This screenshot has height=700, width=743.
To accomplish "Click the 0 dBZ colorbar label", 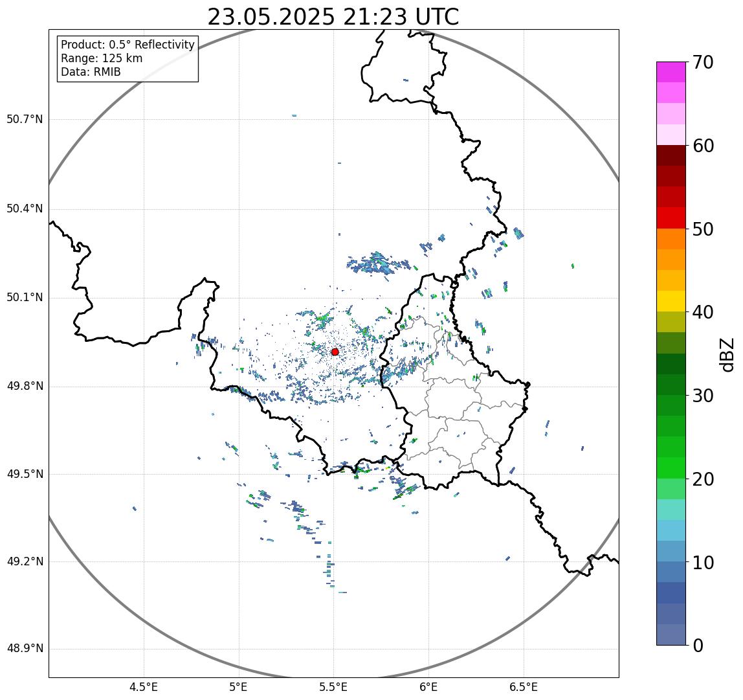I will [698, 646].
